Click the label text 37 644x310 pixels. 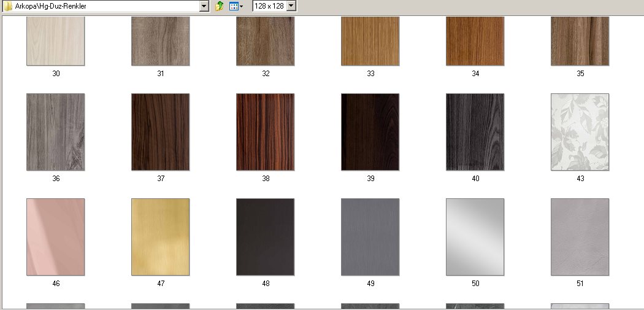pyautogui.click(x=161, y=179)
